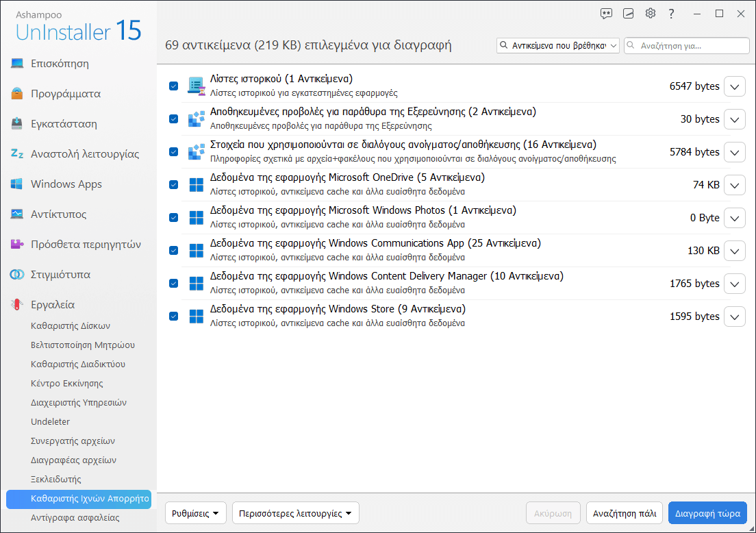Open Ξεκλειδωτής tool
756x533 pixels.
tap(56, 479)
